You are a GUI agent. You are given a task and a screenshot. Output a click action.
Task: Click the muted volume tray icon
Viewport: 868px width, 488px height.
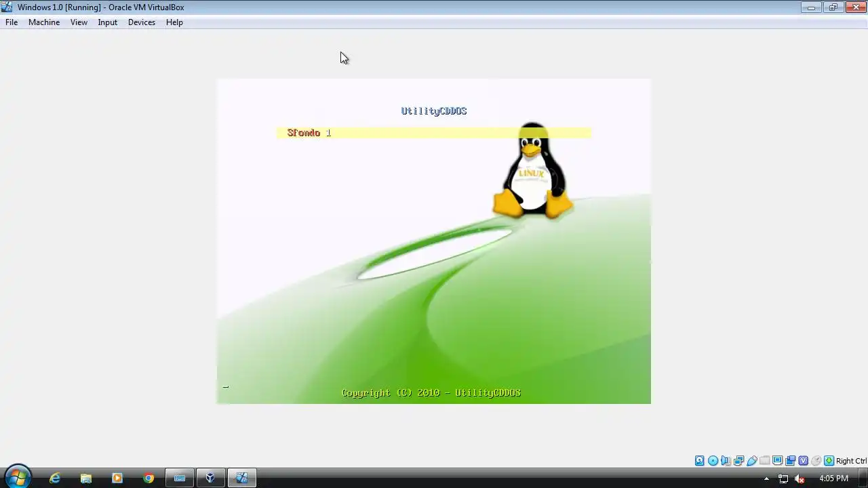[800, 479]
